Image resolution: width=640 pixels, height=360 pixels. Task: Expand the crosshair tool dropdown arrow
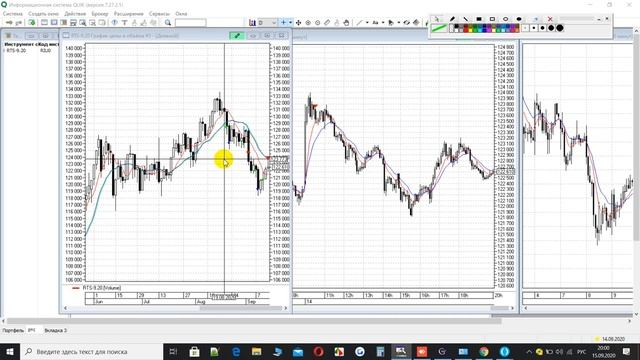(x=290, y=22)
